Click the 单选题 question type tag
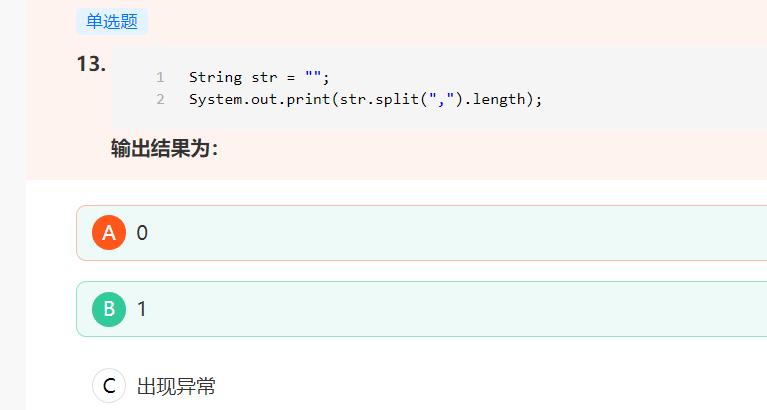The width and height of the screenshot is (767, 410). 111,22
